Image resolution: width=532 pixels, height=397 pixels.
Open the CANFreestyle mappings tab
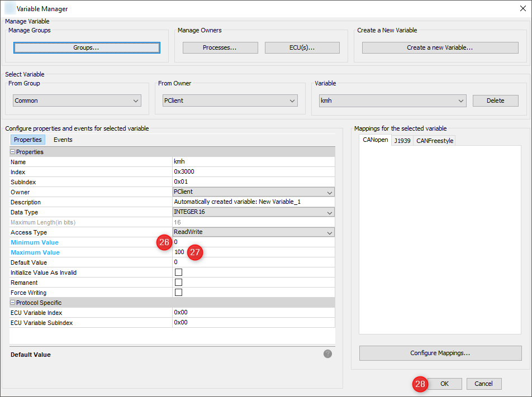435,141
